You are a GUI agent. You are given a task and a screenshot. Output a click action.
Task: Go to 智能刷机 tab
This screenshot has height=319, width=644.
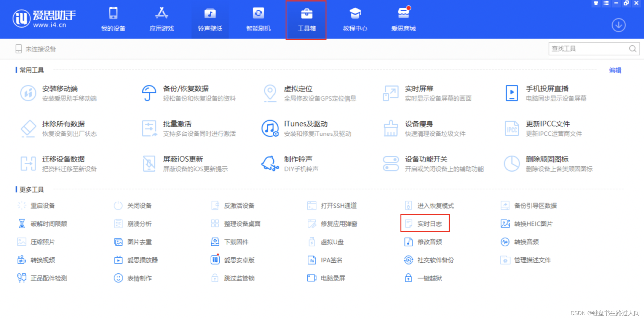coord(258,19)
